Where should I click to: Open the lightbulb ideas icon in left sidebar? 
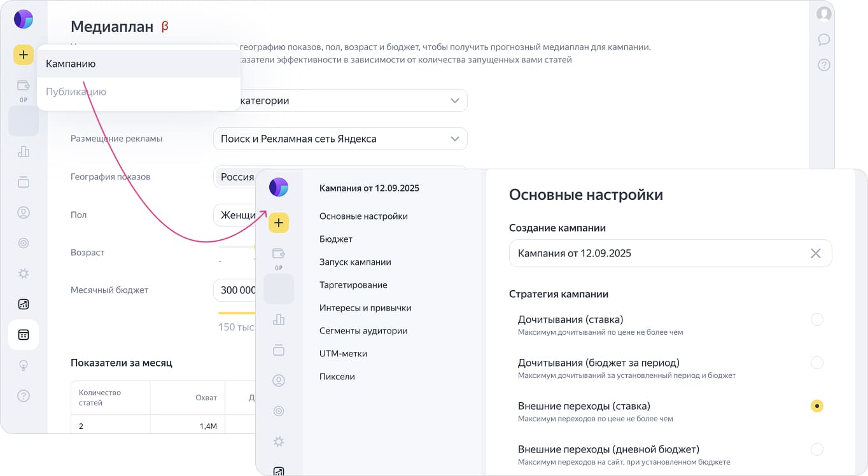pyautogui.click(x=24, y=365)
